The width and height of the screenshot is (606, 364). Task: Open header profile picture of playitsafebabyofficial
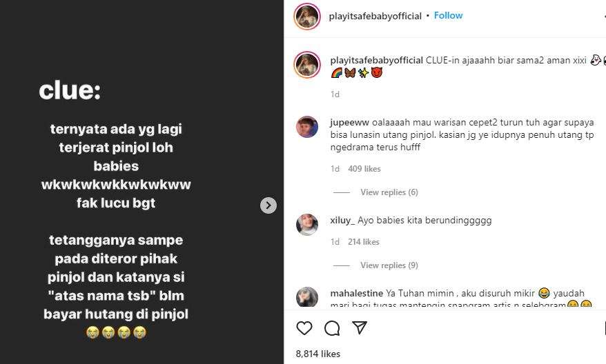click(x=307, y=17)
